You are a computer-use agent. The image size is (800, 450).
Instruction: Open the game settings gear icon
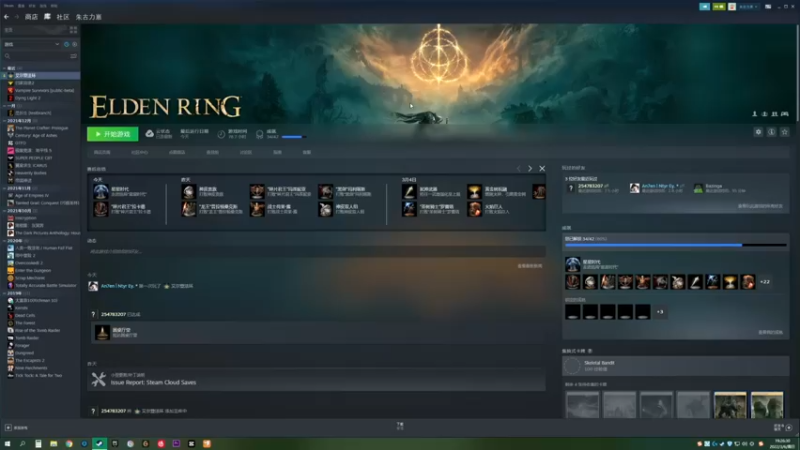758,132
